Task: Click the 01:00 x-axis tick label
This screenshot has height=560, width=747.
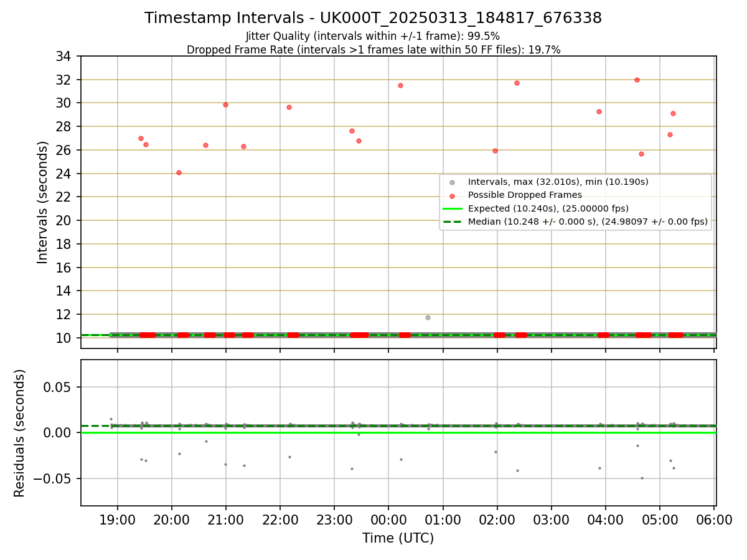Action: 443,520
